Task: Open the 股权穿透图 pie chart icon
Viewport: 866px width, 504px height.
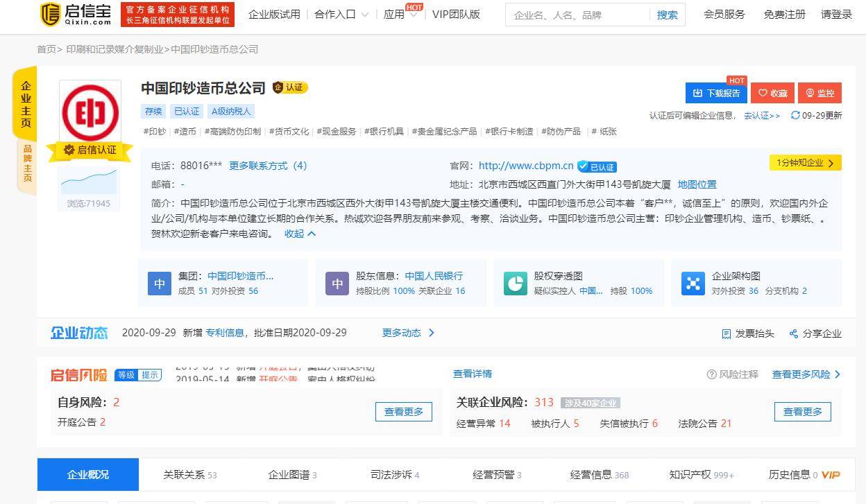Action: (x=515, y=283)
